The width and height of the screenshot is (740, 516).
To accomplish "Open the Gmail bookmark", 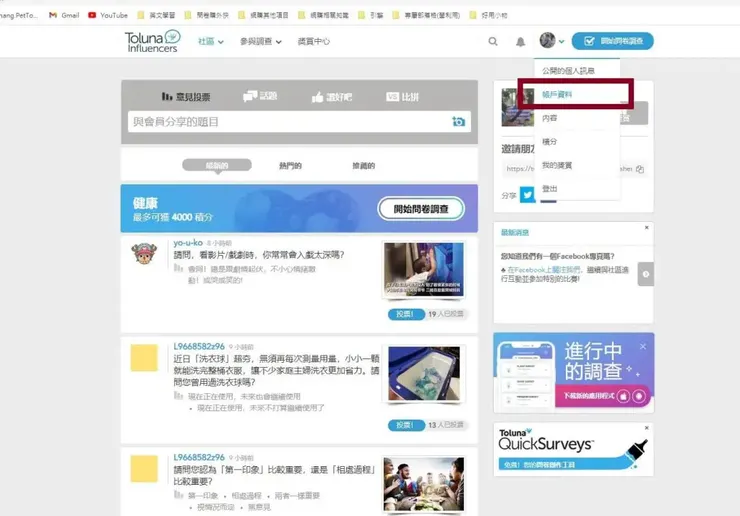I will [x=64, y=15].
